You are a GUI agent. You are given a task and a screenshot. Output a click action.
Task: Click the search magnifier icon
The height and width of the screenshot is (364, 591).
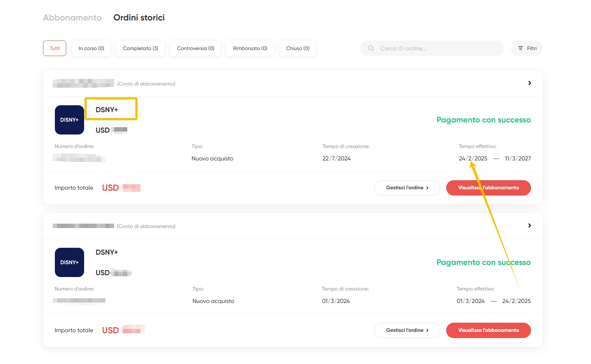[x=371, y=48]
